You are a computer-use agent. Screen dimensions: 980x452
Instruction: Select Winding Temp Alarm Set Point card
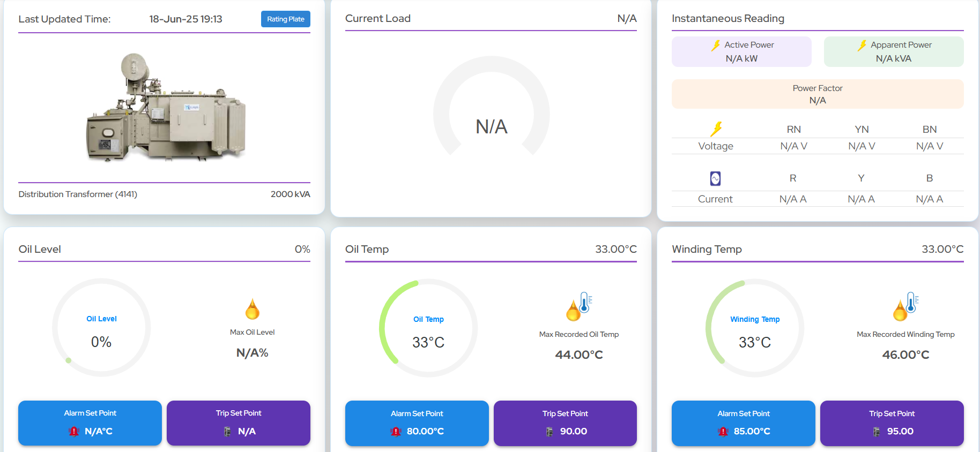(x=744, y=423)
